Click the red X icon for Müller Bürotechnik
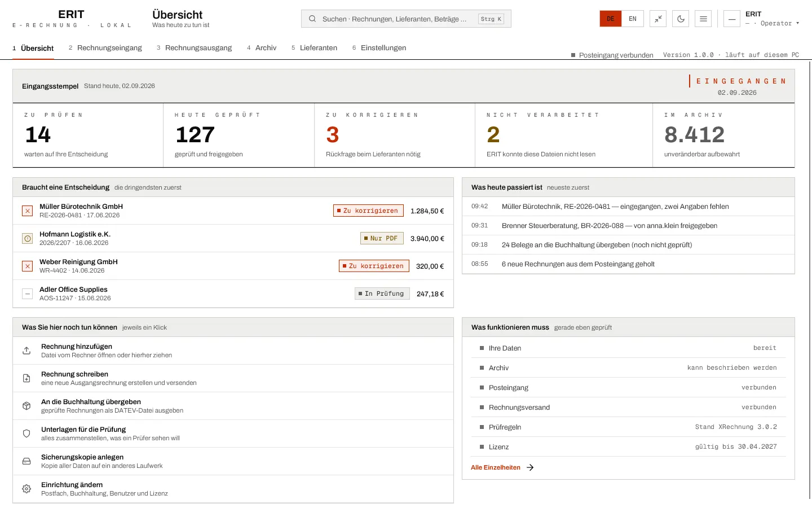Viewport: 812px width, 508px height. (x=27, y=211)
